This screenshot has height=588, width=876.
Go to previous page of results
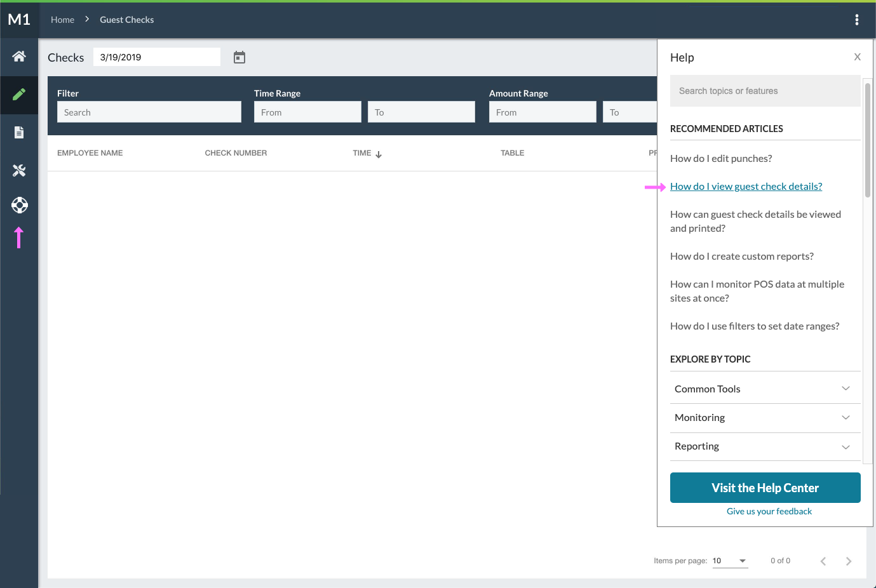(823, 561)
